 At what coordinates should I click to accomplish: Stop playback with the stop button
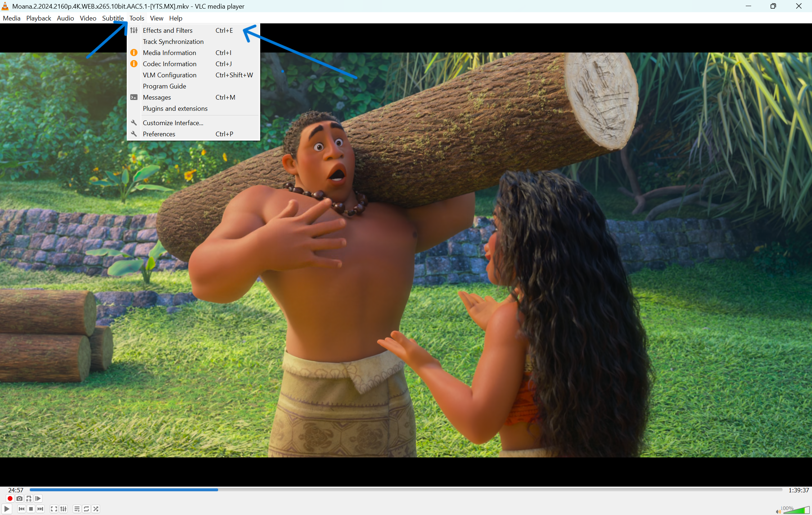(31, 509)
